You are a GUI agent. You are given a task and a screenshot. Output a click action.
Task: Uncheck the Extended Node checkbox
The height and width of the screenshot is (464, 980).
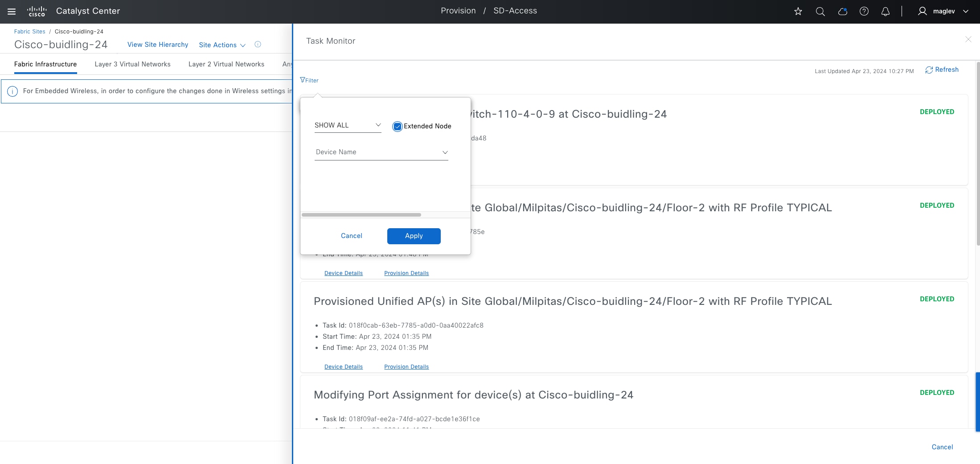(397, 127)
